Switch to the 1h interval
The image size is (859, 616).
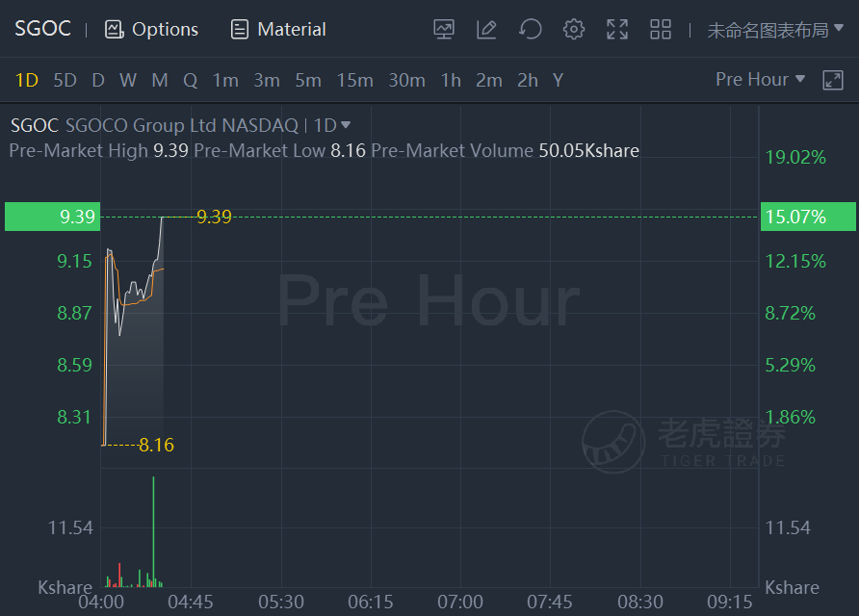point(451,81)
